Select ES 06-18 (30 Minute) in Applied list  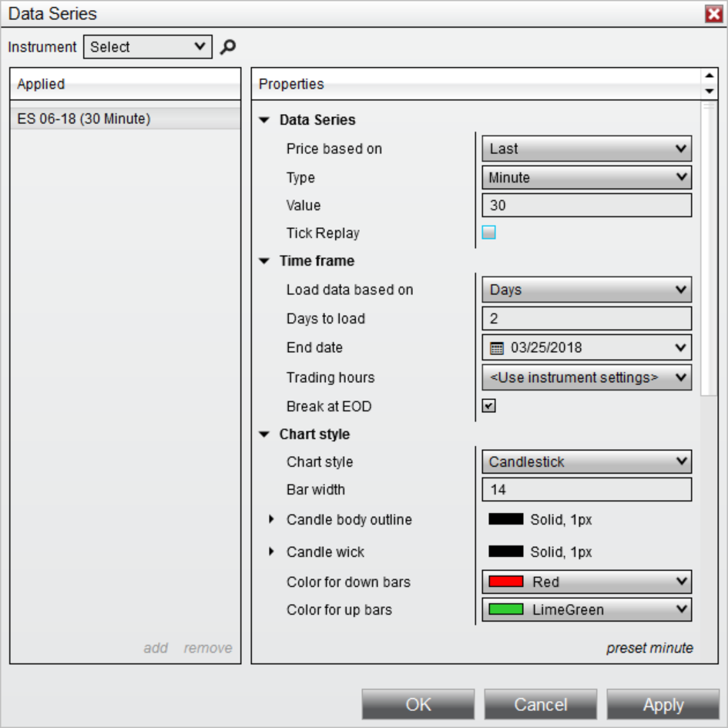[x=126, y=119]
